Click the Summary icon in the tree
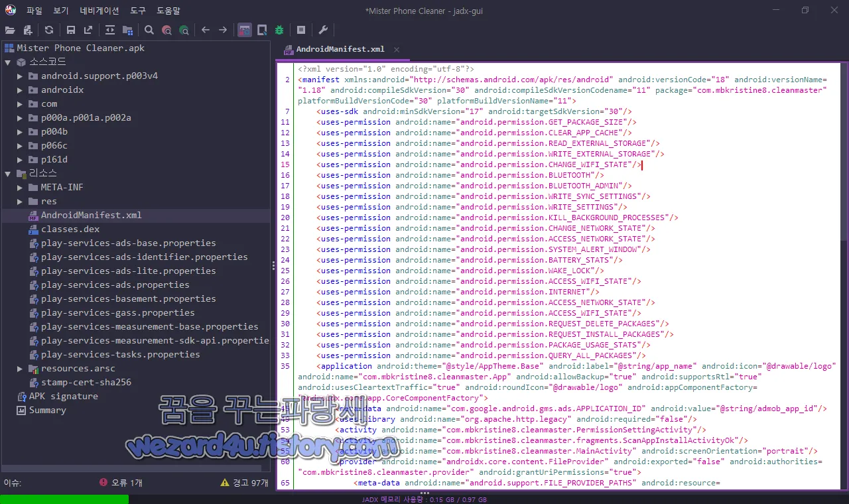Image resolution: width=849 pixels, height=504 pixels. click(22, 410)
